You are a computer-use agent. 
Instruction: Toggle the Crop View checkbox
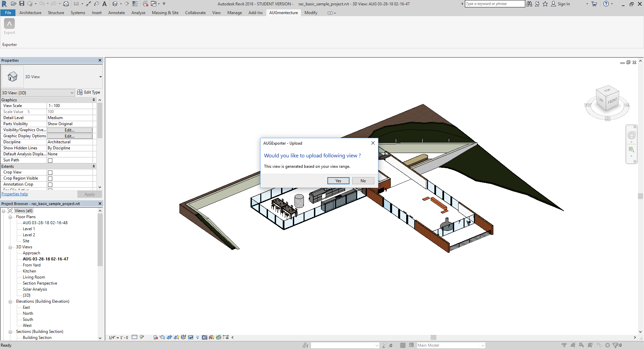tap(50, 172)
